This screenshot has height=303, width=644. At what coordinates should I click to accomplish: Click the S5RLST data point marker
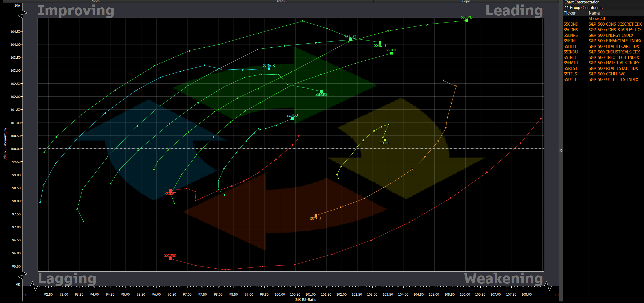coord(351,40)
